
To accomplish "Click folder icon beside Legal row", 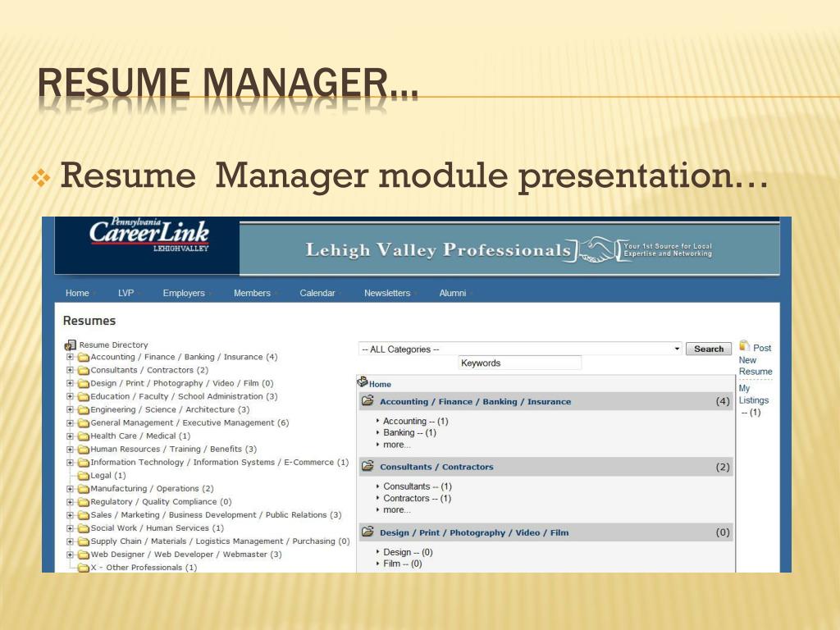I will (83, 476).
